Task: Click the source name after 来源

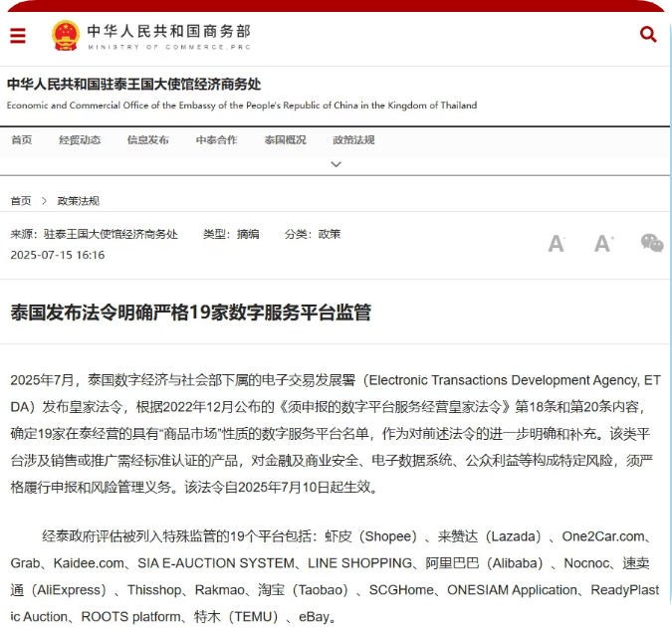Action: click(x=112, y=234)
